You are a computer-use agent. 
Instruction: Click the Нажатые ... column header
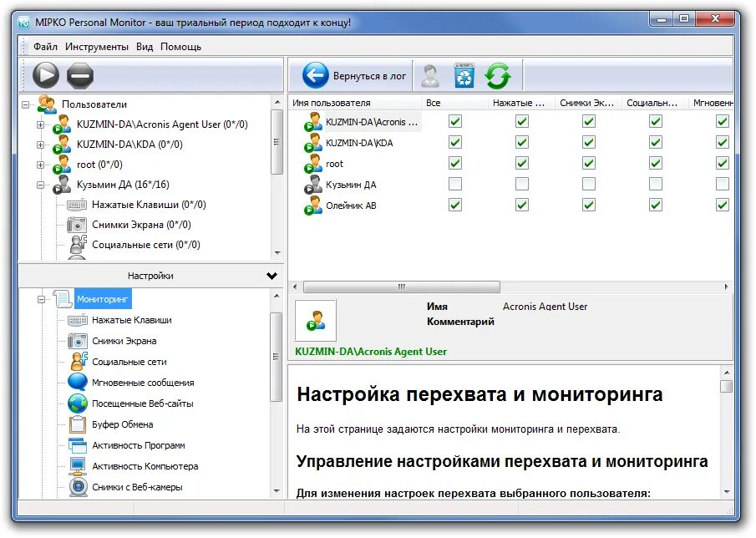pos(521,103)
